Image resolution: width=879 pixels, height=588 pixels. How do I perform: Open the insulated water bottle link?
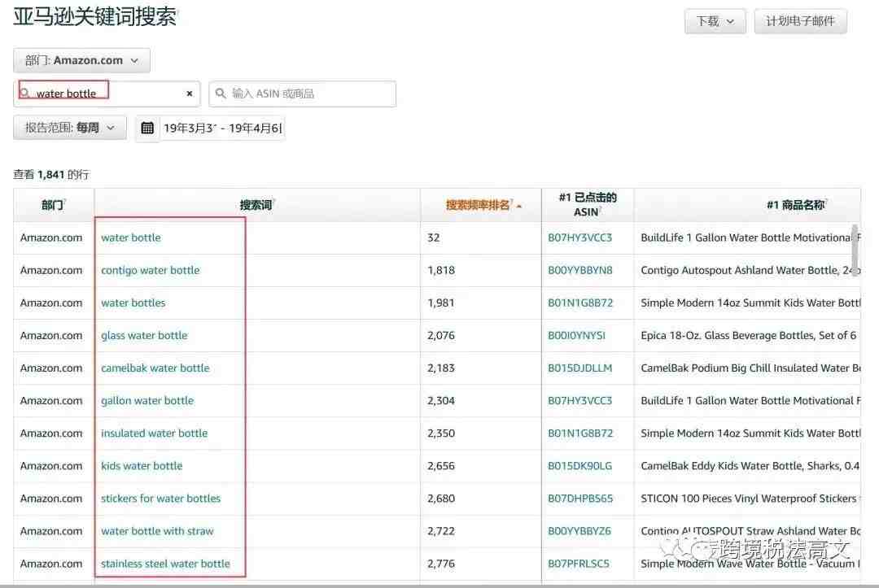tap(154, 433)
